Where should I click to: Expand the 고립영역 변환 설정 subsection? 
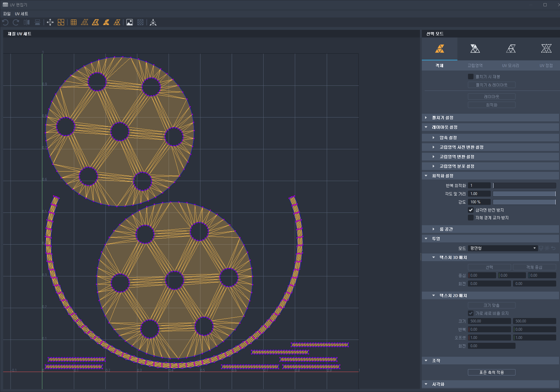tap(490, 157)
